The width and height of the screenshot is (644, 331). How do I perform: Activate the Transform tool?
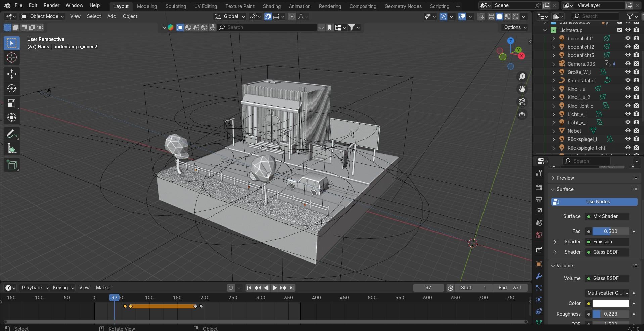tap(12, 117)
